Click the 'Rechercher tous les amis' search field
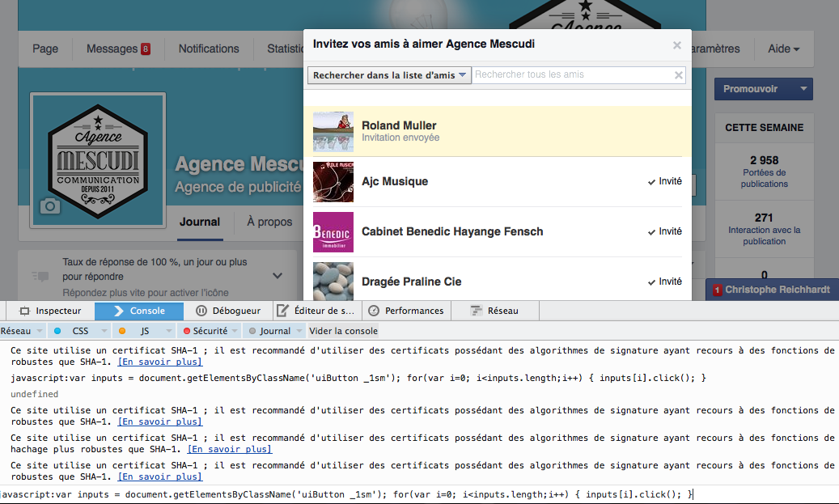This screenshot has width=839, height=504. pos(573,75)
